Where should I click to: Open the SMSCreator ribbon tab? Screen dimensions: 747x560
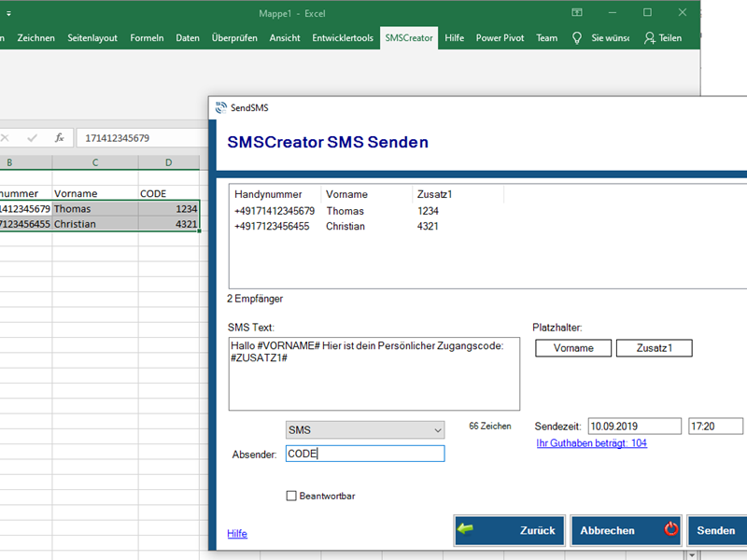pyautogui.click(x=409, y=38)
